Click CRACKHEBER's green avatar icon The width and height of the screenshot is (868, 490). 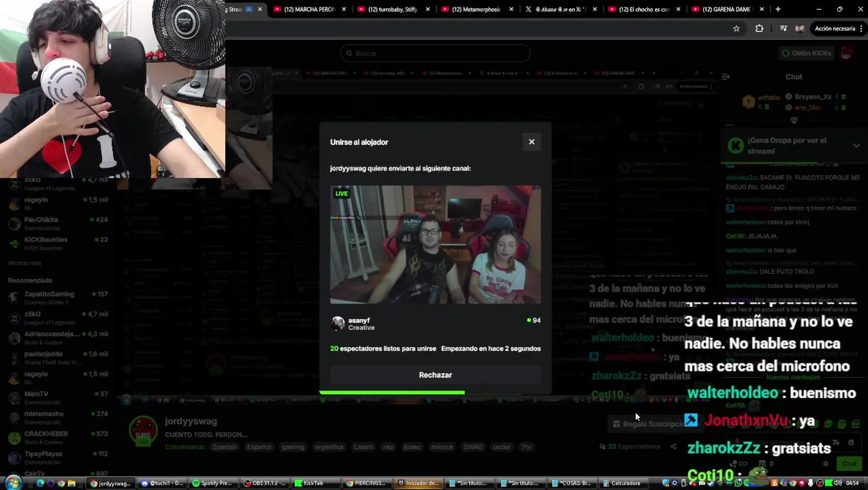pyautogui.click(x=14, y=437)
